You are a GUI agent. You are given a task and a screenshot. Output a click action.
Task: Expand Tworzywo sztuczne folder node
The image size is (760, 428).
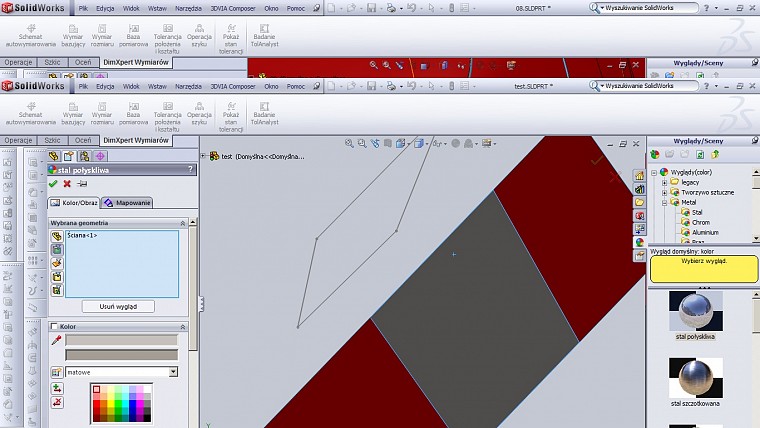coord(665,192)
